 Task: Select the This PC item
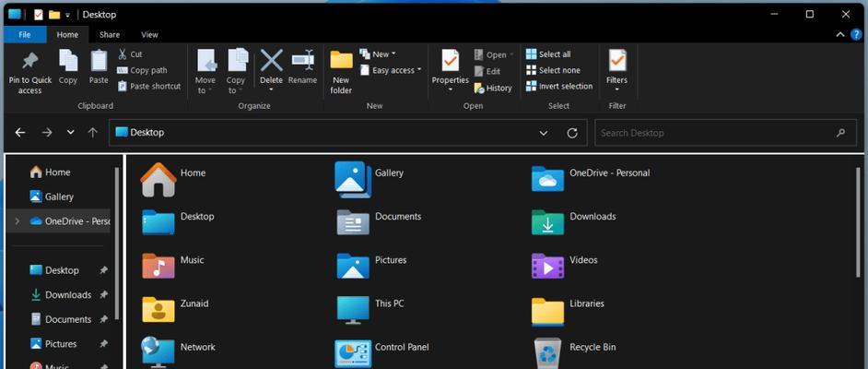(370, 309)
